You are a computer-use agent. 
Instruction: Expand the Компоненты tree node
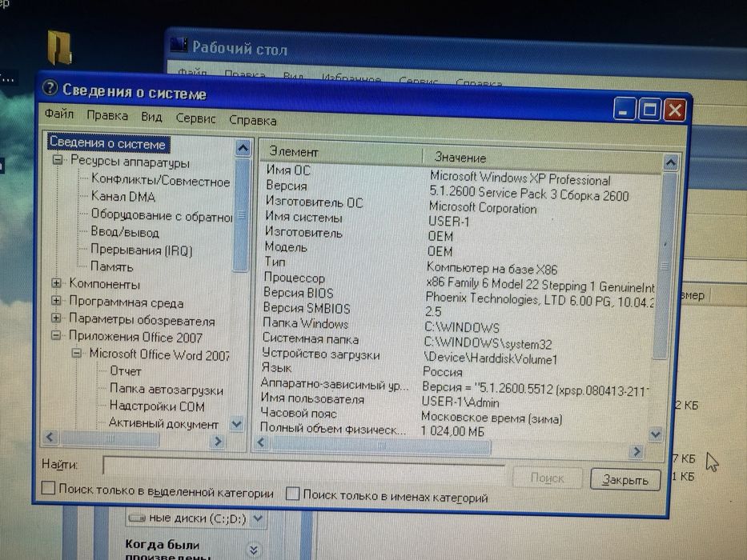(56, 283)
